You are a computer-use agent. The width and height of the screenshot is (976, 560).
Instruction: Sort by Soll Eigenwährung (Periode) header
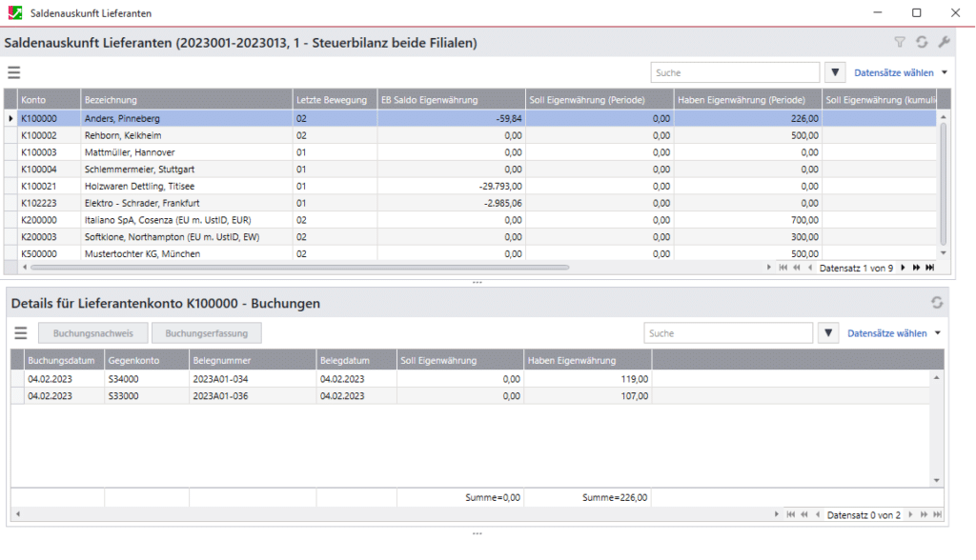[600, 100]
